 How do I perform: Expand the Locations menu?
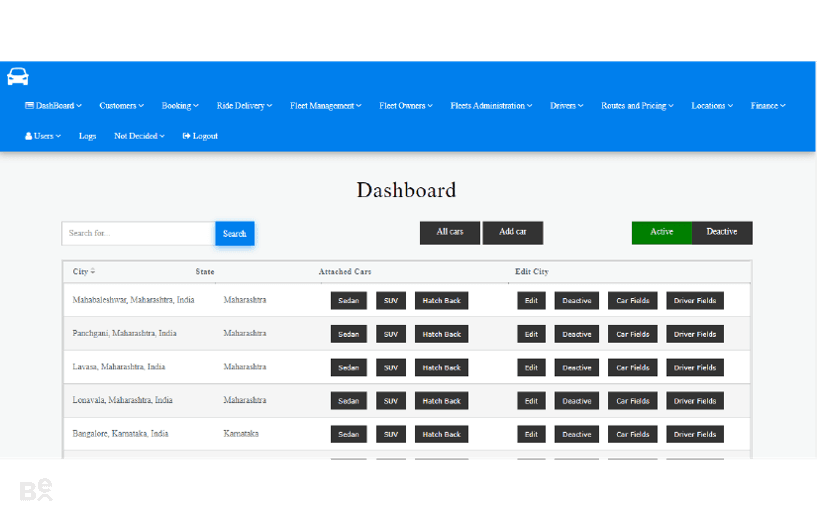click(712, 106)
